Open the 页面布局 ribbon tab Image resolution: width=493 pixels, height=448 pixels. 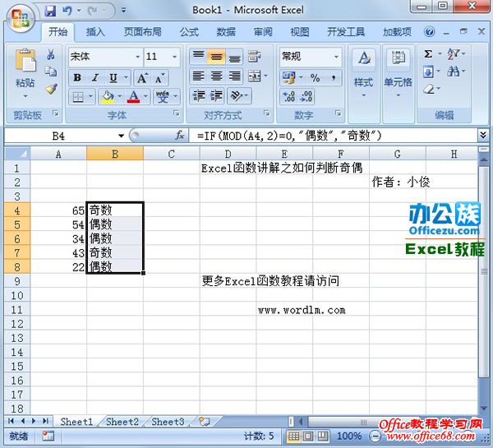coord(142,32)
